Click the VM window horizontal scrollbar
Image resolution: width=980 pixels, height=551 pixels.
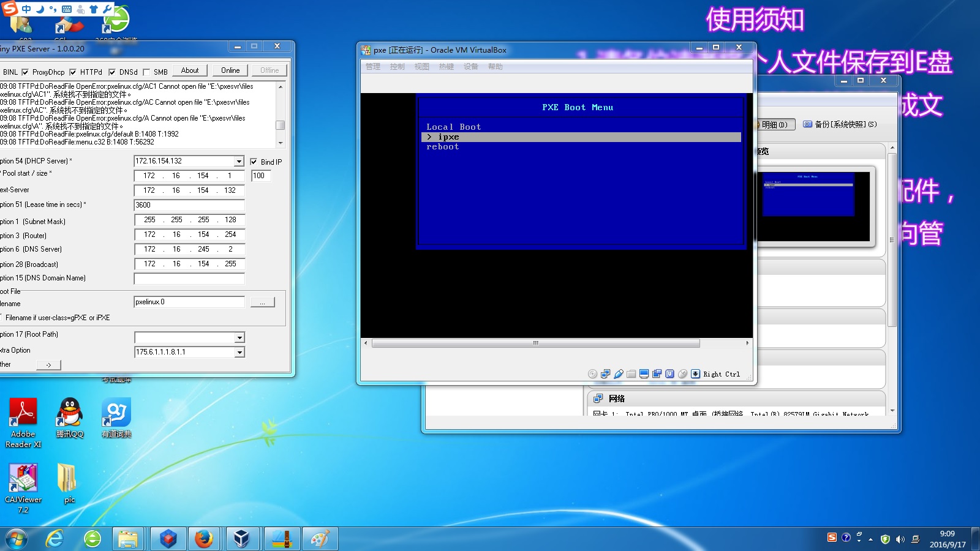[535, 343]
